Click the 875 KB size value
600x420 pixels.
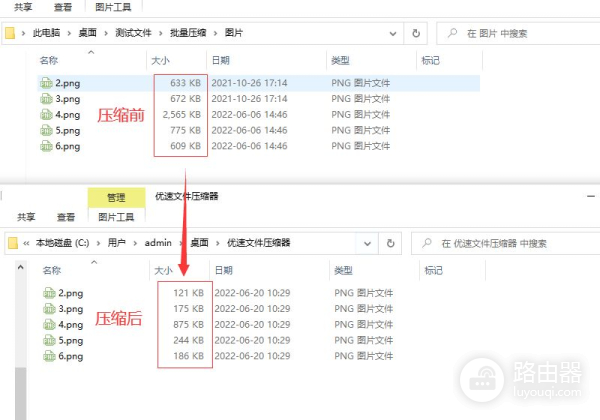[x=189, y=324]
